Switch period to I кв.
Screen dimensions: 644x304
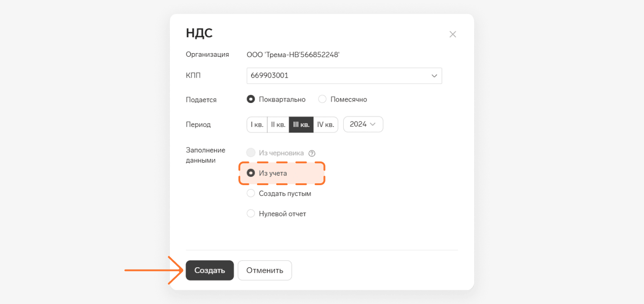[257, 124]
